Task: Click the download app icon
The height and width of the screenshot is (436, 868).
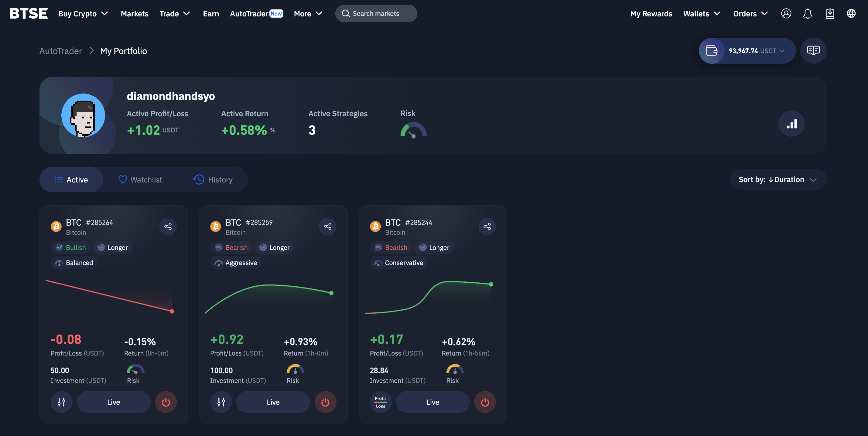Action: click(x=830, y=13)
